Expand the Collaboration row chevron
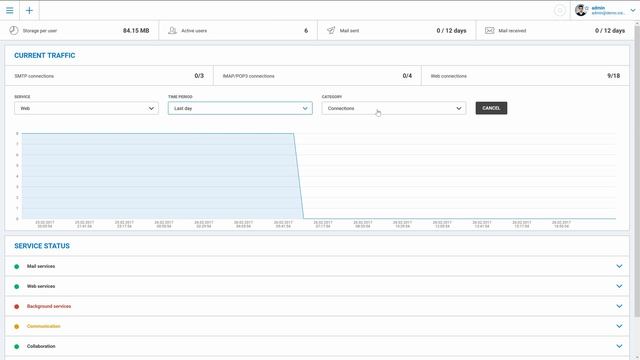This screenshot has width=640, height=360. 619,346
